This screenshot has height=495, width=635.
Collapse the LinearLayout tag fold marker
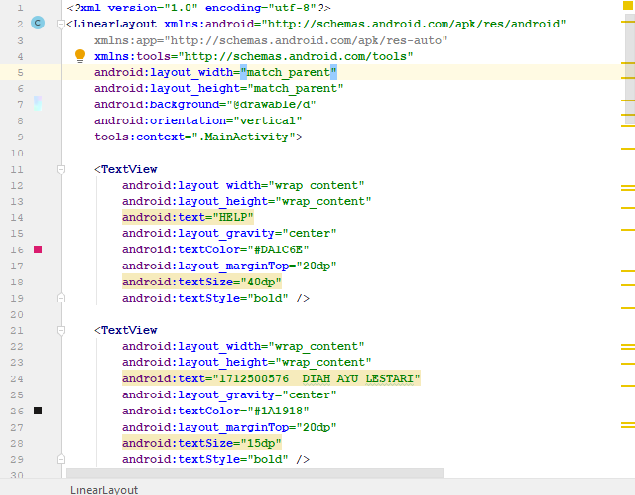61,24
